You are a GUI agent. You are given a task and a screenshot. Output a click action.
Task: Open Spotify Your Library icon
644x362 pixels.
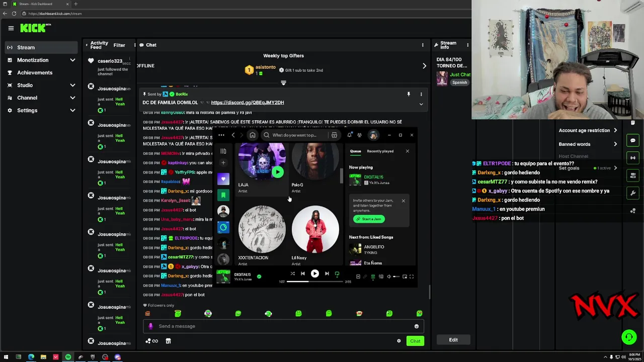[x=223, y=151]
